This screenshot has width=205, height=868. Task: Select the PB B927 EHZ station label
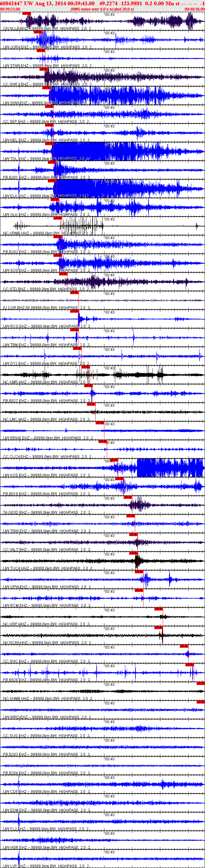point(47,400)
